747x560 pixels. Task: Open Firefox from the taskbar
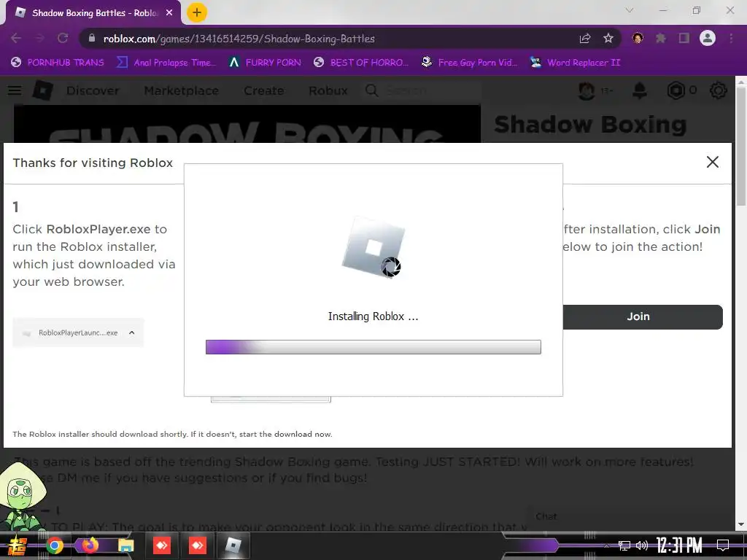point(90,545)
